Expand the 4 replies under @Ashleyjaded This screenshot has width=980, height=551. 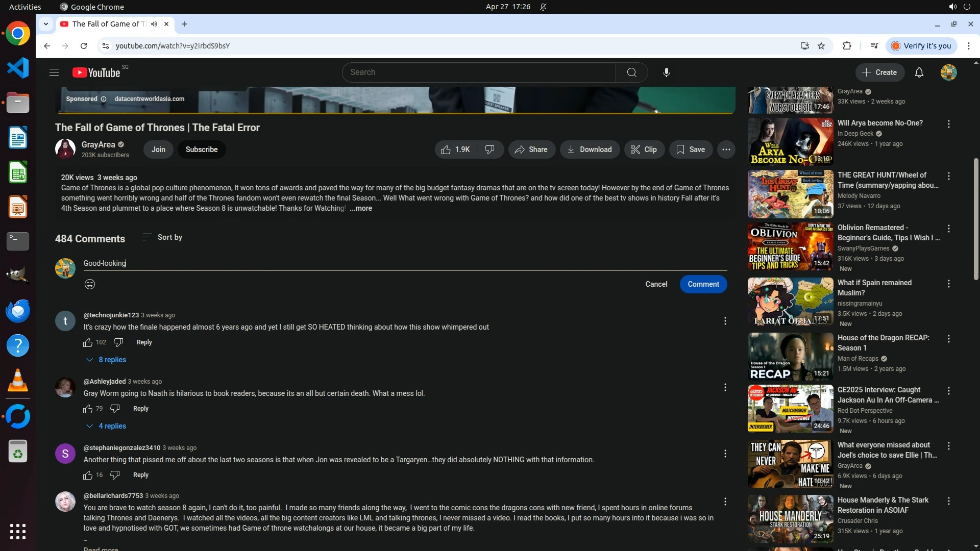point(106,426)
